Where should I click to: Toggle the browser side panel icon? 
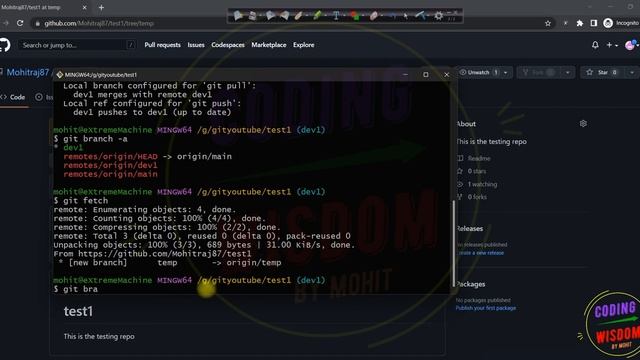593,23
